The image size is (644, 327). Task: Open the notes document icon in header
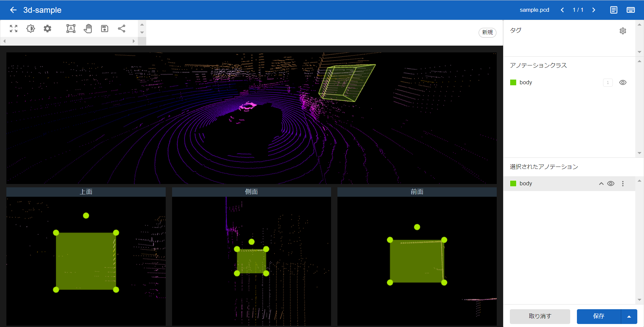click(613, 10)
